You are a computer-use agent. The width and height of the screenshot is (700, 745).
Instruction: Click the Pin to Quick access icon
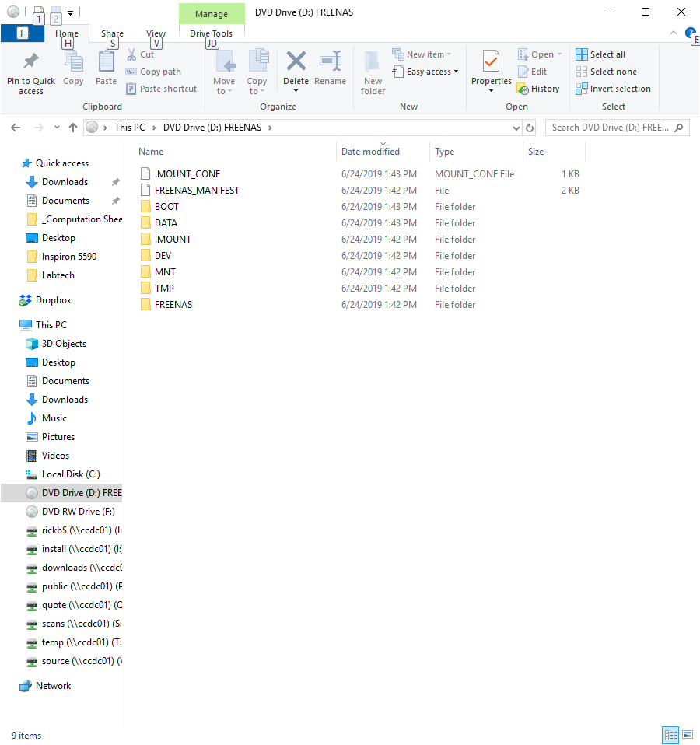(x=31, y=61)
